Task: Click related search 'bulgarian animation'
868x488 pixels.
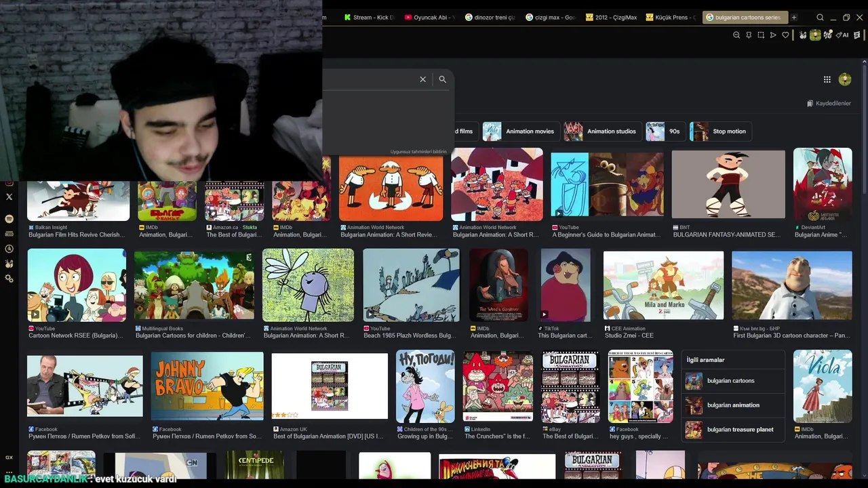Action: pyautogui.click(x=733, y=405)
